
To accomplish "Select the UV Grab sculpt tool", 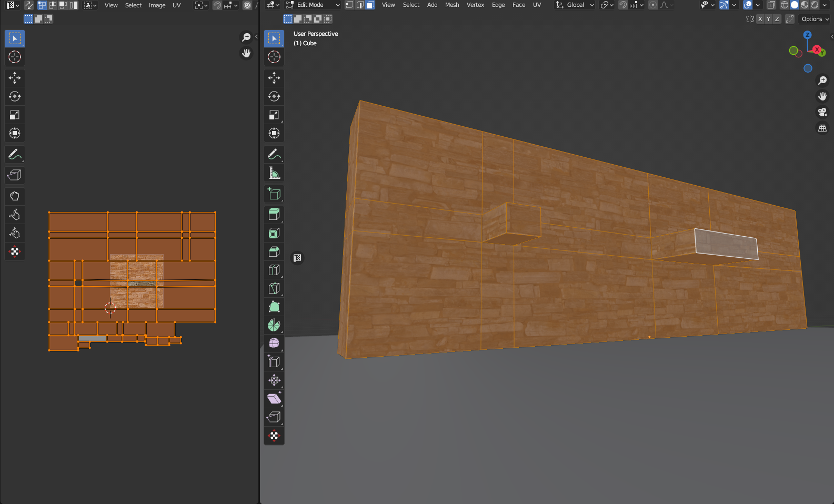I will [x=15, y=196].
